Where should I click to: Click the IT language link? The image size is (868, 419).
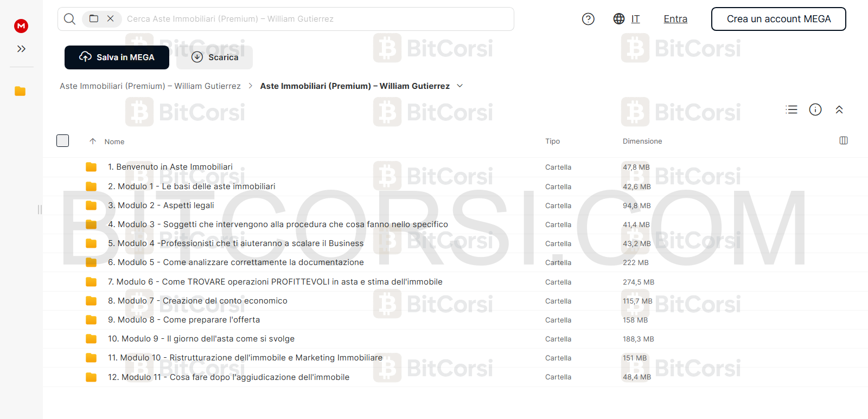coord(635,19)
